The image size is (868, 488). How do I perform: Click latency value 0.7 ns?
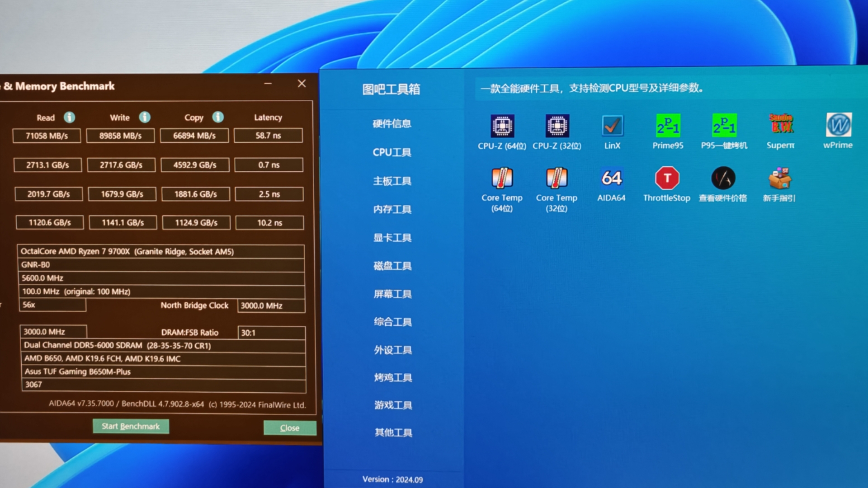tap(269, 165)
